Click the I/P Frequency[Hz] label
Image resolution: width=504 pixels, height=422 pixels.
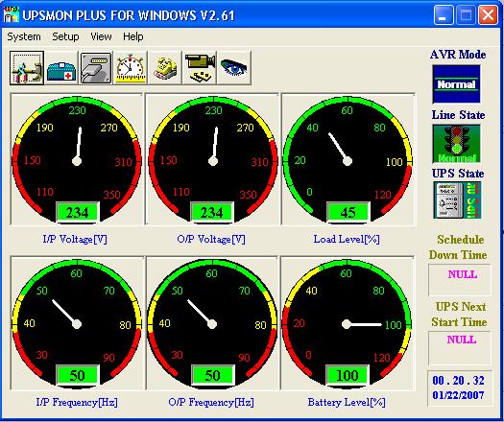(77, 402)
